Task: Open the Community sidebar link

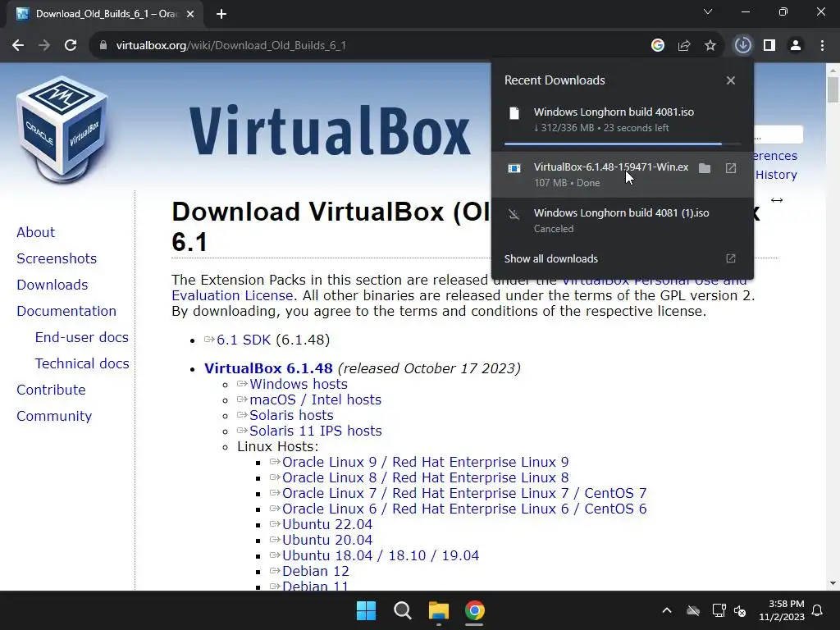Action: (x=54, y=416)
